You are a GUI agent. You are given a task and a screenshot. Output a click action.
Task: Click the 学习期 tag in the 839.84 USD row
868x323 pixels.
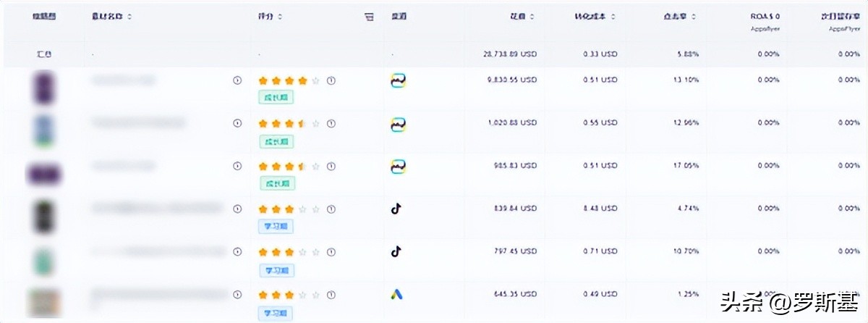tap(276, 227)
